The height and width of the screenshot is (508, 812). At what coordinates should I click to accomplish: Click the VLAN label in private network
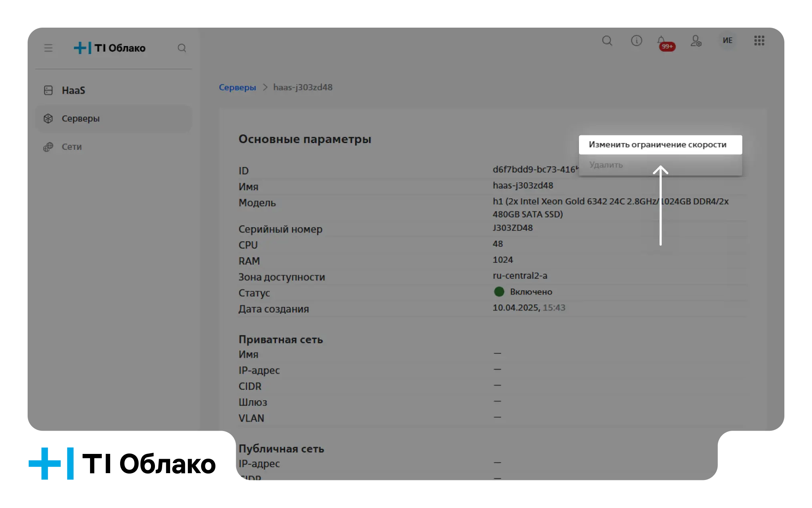251,418
